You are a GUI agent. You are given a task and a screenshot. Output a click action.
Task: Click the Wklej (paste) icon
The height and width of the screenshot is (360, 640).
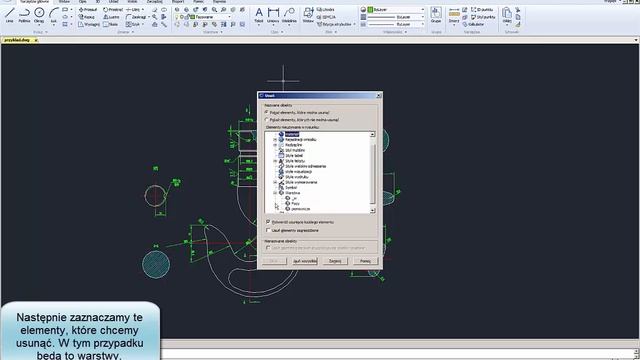click(507, 16)
